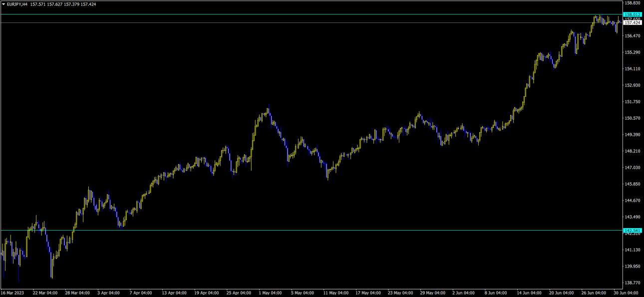Click the 8 Jun 04:00 time label

(497, 293)
